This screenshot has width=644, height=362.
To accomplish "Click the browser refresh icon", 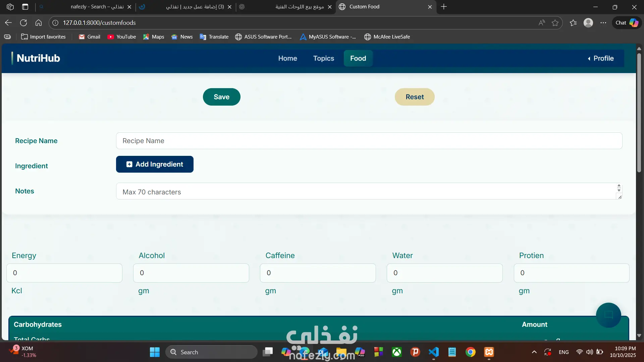I will [23, 23].
